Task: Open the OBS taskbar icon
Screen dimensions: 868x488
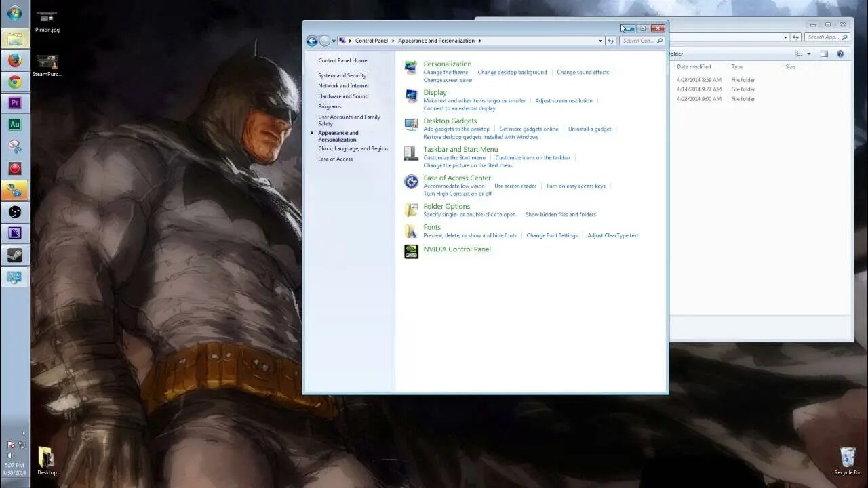Action: click(14, 212)
